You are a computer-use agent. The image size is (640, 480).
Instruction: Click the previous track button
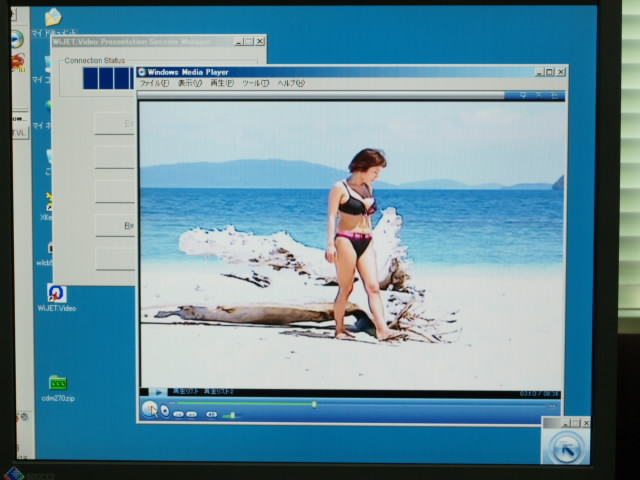178,414
